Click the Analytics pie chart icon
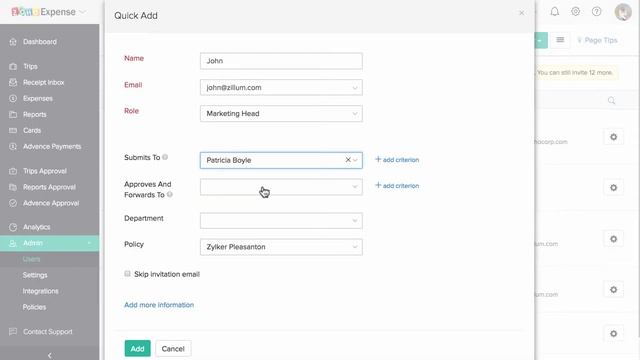Viewport: 640px width, 360px height. (x=13, y=227)
